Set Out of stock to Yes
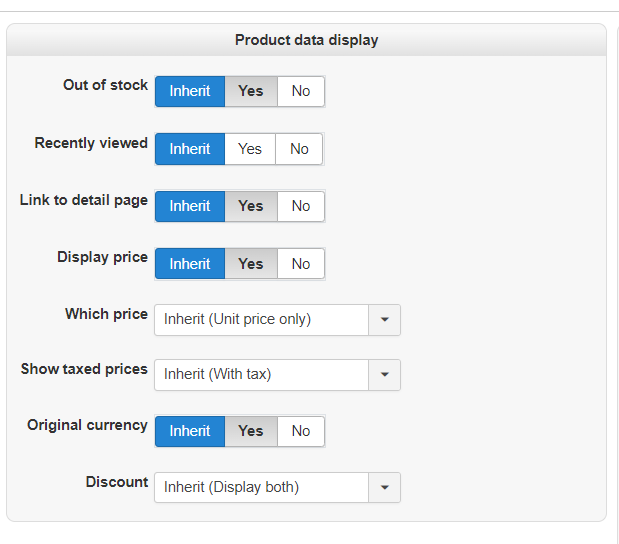This screenshot has width=619, height=544. point(251,91)
